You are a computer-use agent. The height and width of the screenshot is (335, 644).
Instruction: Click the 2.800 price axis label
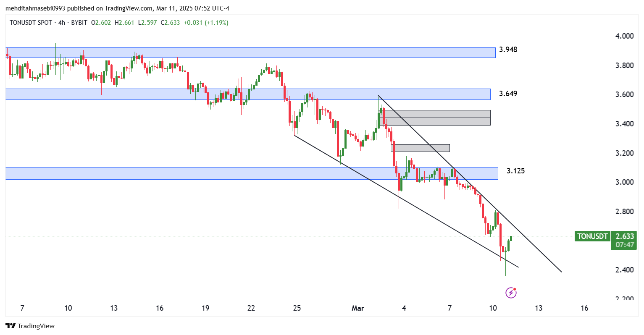point(625,212)
